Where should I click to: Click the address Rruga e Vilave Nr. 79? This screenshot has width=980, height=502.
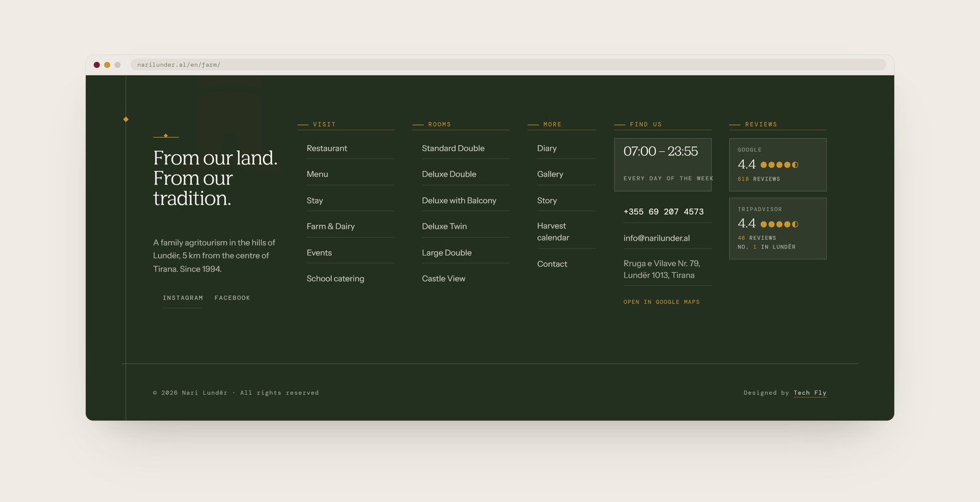pos(661,269)
